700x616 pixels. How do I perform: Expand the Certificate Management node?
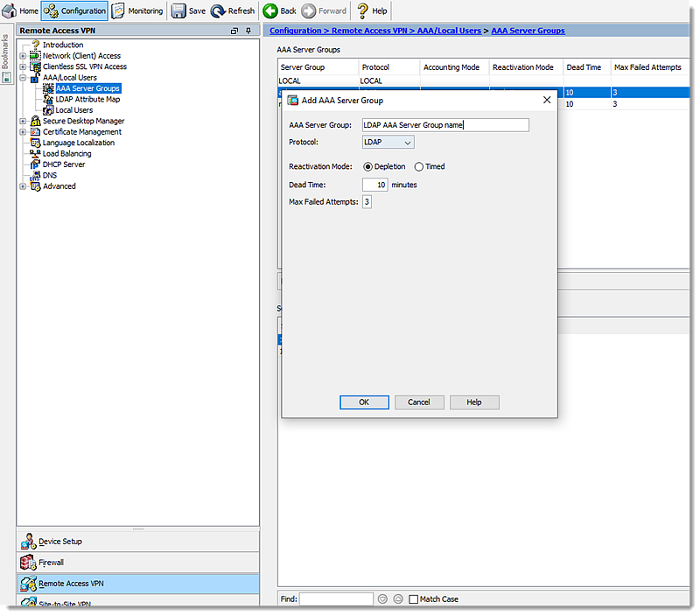[23, 132]
